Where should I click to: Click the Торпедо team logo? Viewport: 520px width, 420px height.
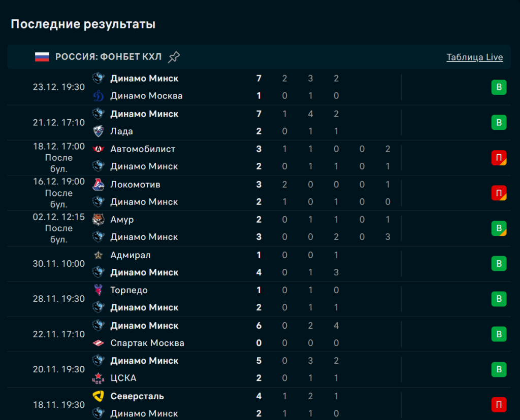tap(98, 290)
